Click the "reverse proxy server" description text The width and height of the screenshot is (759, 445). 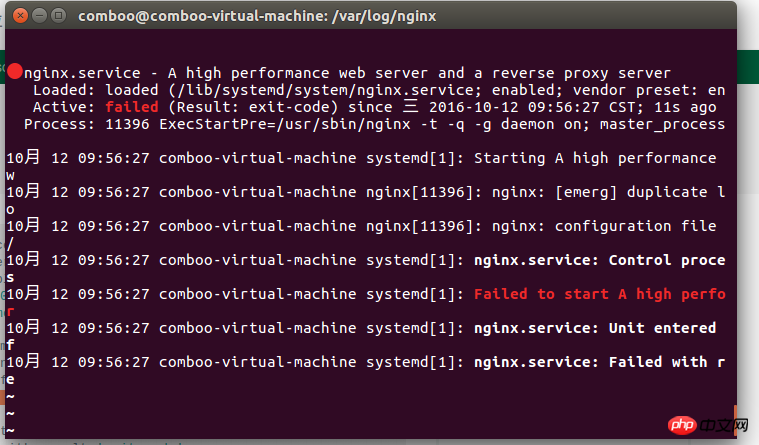click(x=581, y=73)
